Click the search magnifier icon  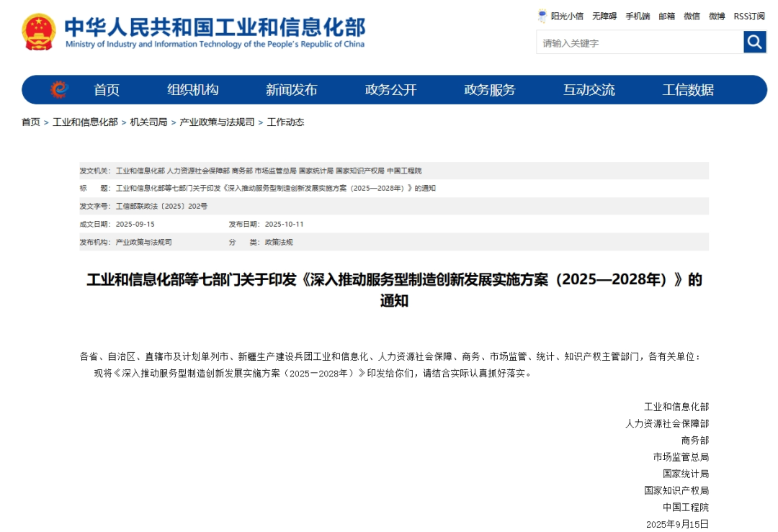click(754, 42)
